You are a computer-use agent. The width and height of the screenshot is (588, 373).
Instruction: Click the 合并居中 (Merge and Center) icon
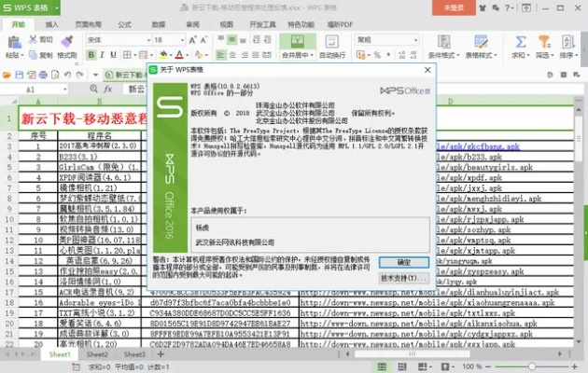coord(294,41)
